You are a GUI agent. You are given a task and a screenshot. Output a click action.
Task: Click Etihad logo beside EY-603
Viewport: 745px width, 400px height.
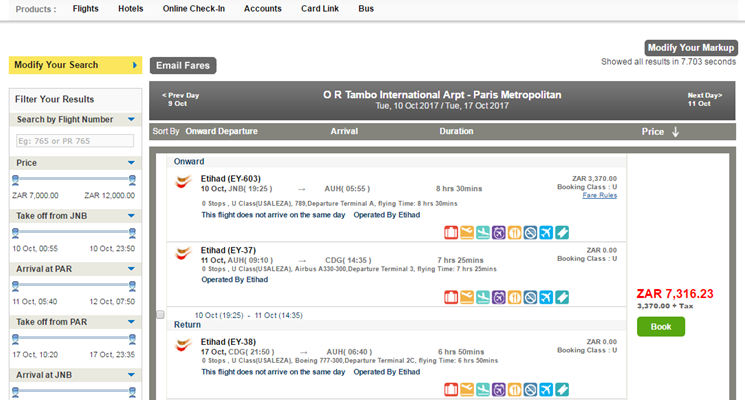click(183, 181)
